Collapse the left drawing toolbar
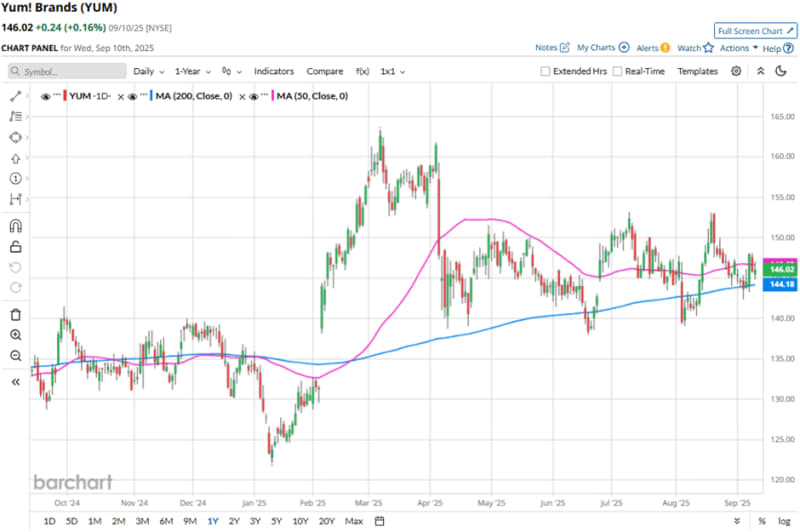 click(16, 381)
